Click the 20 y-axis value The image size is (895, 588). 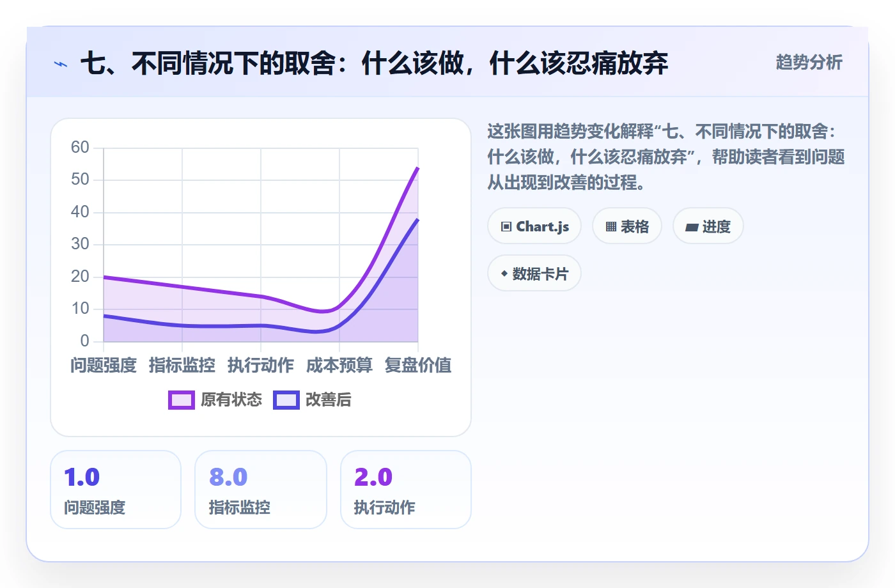pos(80,277)
